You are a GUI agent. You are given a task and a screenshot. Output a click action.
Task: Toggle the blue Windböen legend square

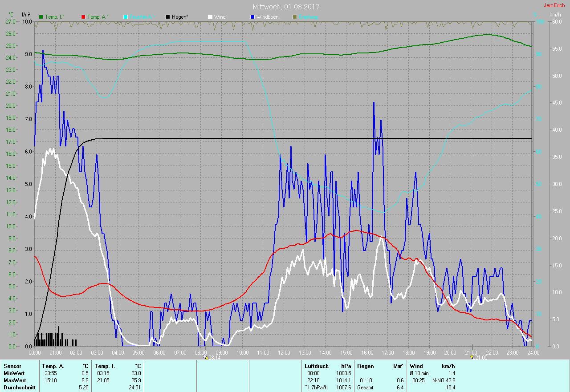pos(252,17)
